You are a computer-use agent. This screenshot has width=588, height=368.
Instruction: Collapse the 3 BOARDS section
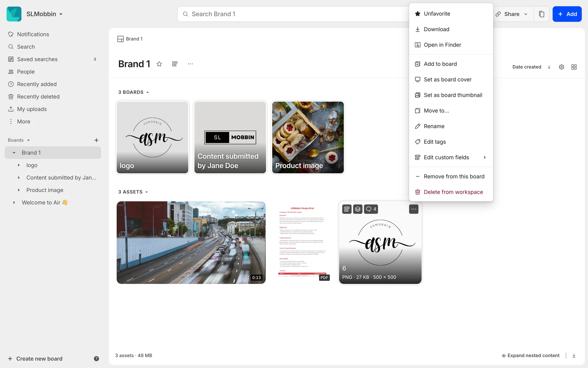point(134,92)
